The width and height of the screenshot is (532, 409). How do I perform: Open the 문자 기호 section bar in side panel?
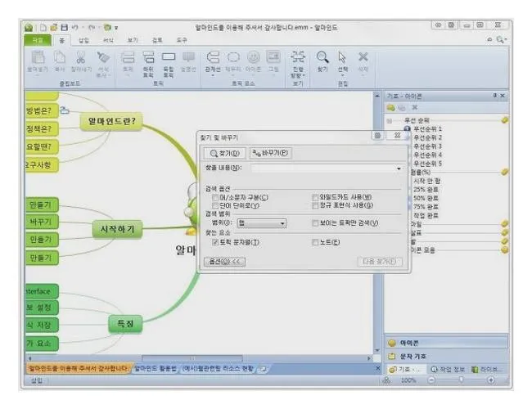pos(447,356)
